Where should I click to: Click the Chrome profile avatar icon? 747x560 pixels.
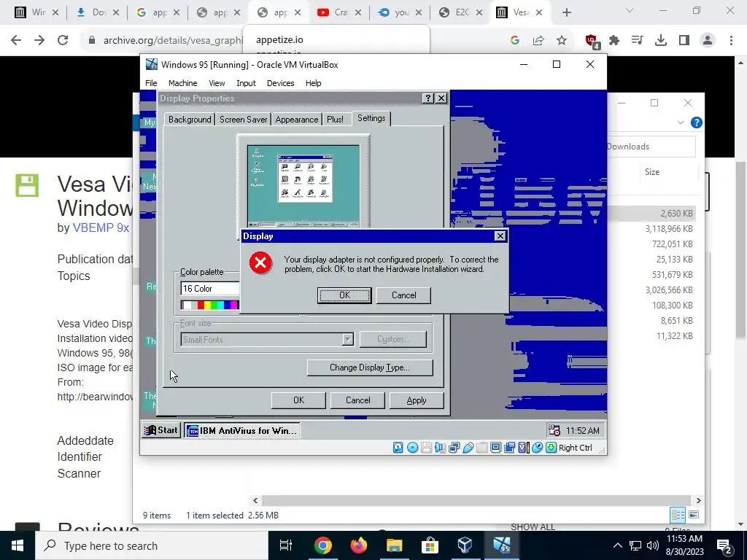click(708, 41)
